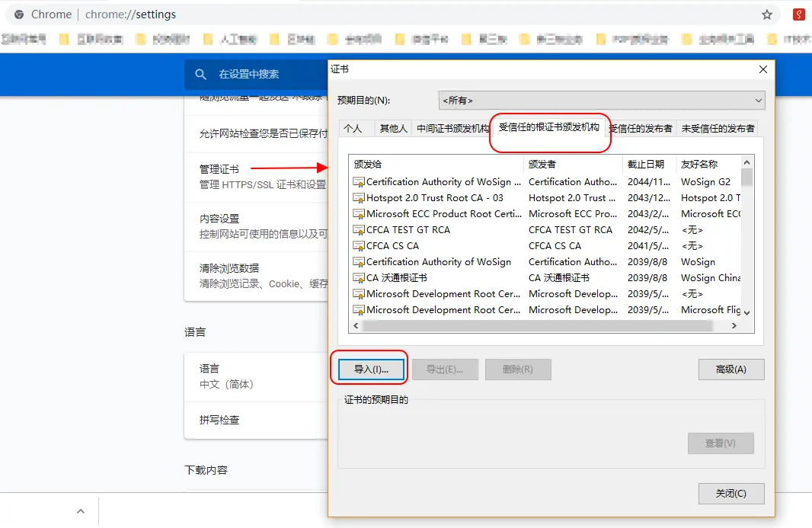Click certificate icon of Hotspot 2.0 Trust Root CA - 03
Viewport: 812px width, 528px height.
pyautogui.click(x=358, y=198)
